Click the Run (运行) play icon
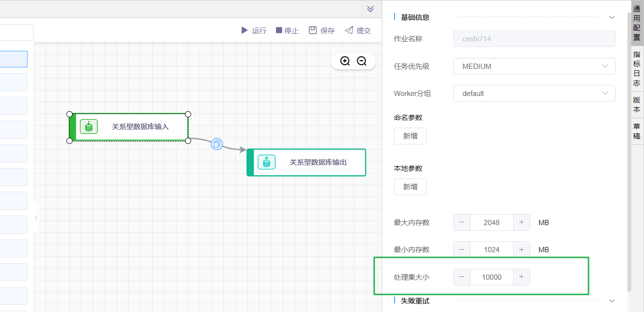 [x=244, y=30]
